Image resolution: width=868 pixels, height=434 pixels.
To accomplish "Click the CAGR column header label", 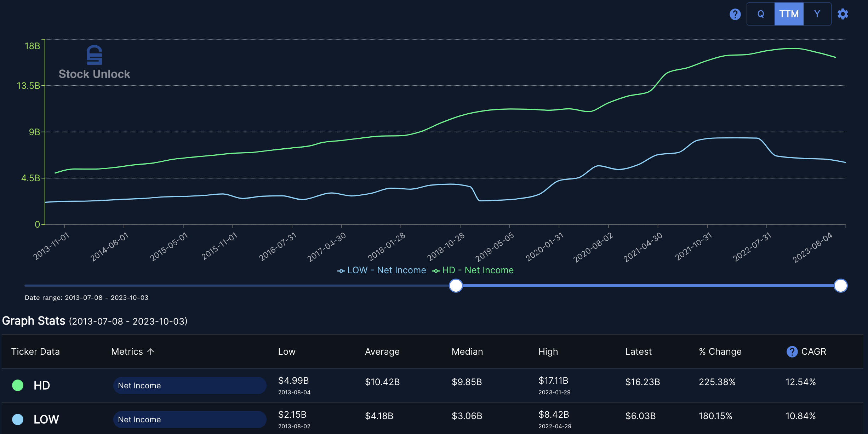I will pyautogui.click(x=813, y=352).
